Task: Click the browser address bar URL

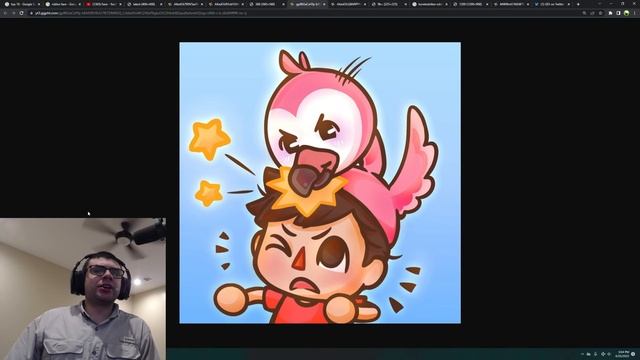Action: coord(141,13)
